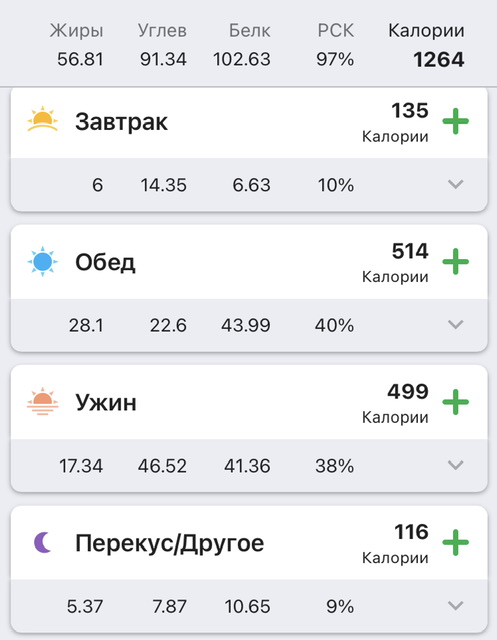
Task: Add food to Обед with plus icon
Action: pos(455,262)
